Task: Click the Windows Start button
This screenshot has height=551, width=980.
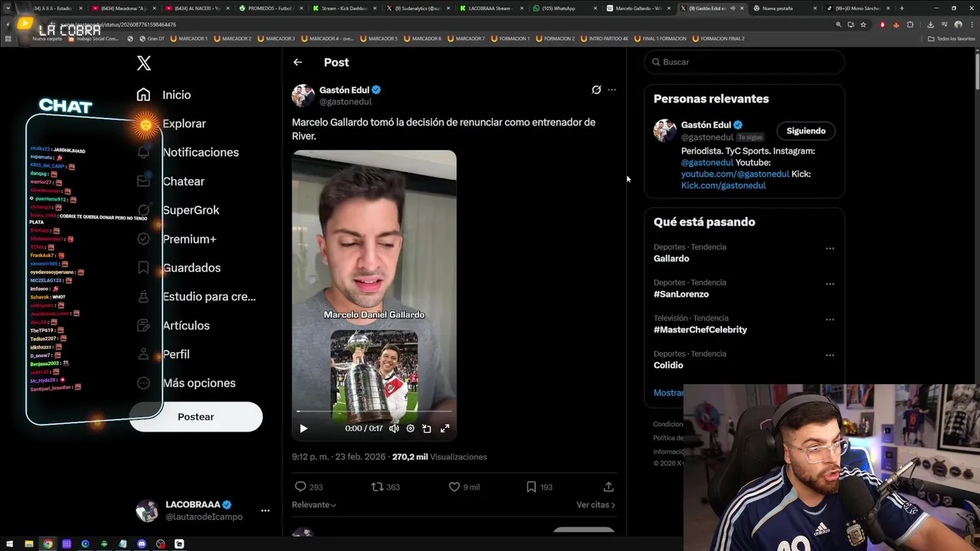Action: click(9, 544)
